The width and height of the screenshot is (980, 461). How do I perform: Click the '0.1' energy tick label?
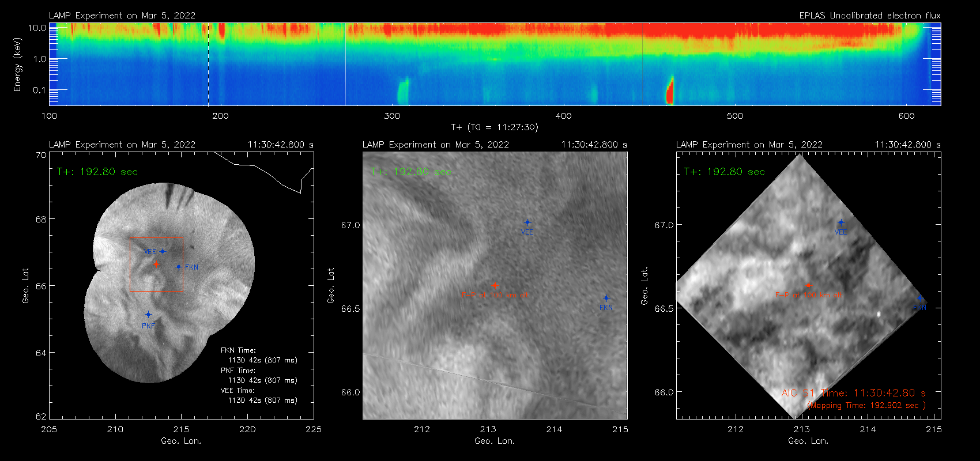click(40, 90)
